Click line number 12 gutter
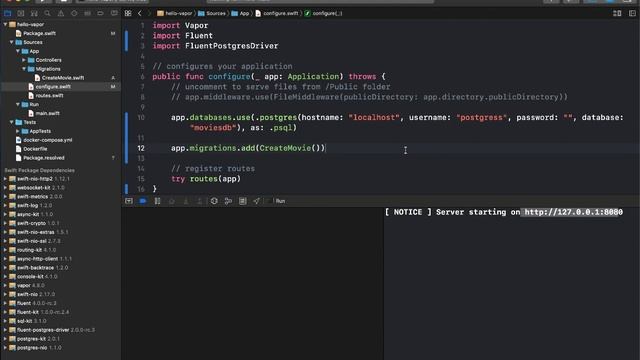The width and height of the screenshot is (640, 360). pyautogui.click(x=141, y=148)
